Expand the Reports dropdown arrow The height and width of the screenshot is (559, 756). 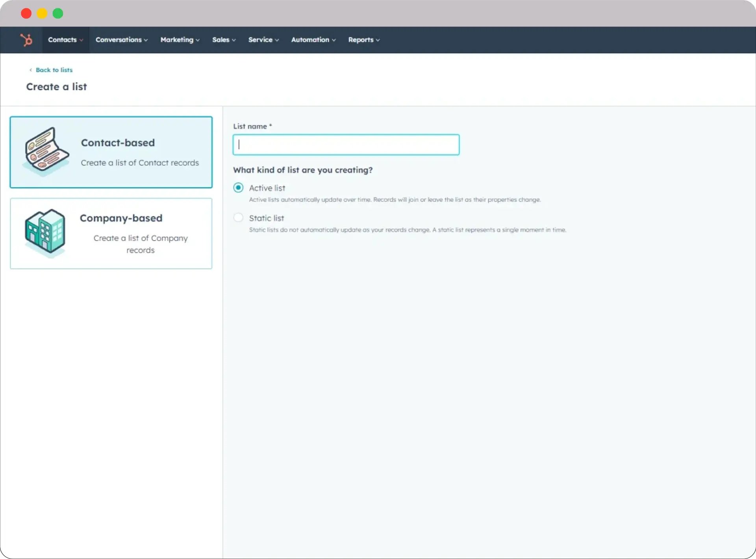tap(378, 40)
